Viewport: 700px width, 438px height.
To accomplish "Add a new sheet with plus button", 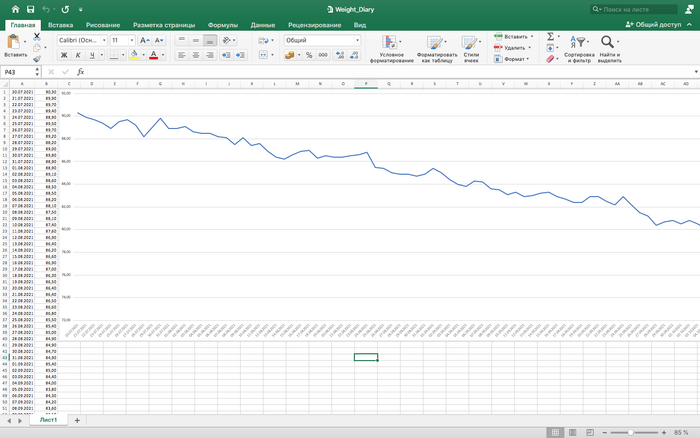I will pyautogui.click(x=77, y=420).
